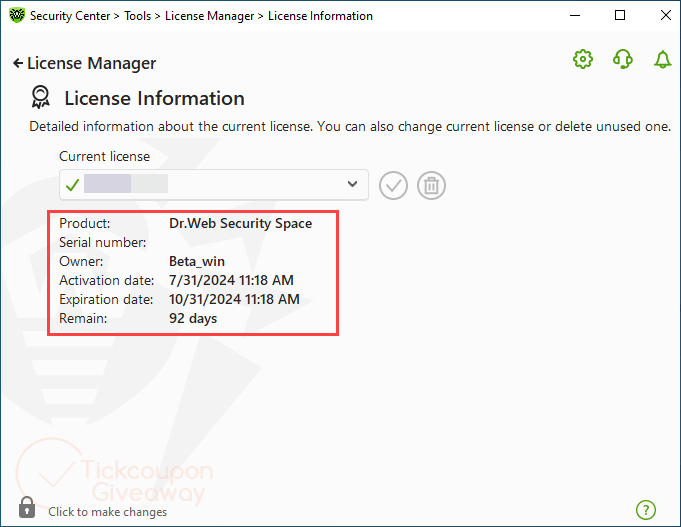Open notifications with the bell icon
This screenshot has width=681, height=527.
point(662,59)
